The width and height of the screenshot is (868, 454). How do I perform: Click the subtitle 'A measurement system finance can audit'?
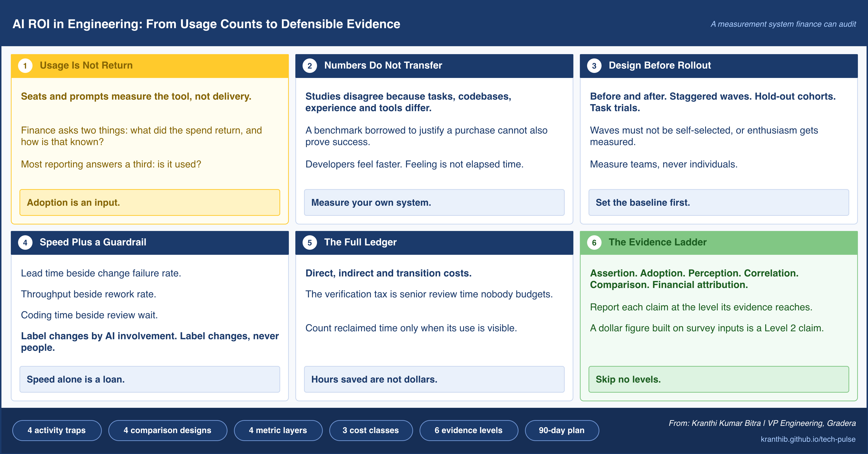(x=783, y=24)
